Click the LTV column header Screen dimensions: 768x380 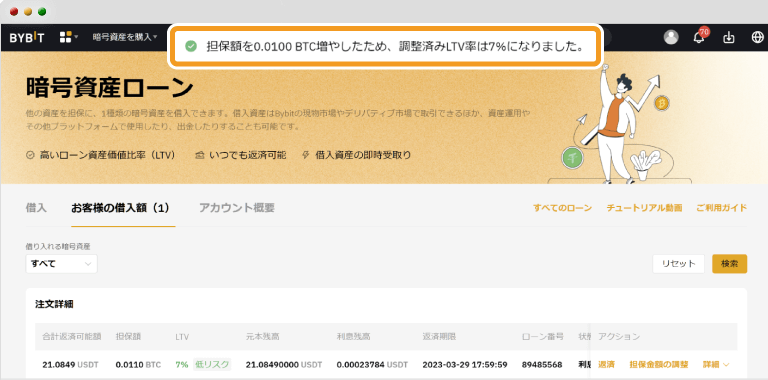182,337
